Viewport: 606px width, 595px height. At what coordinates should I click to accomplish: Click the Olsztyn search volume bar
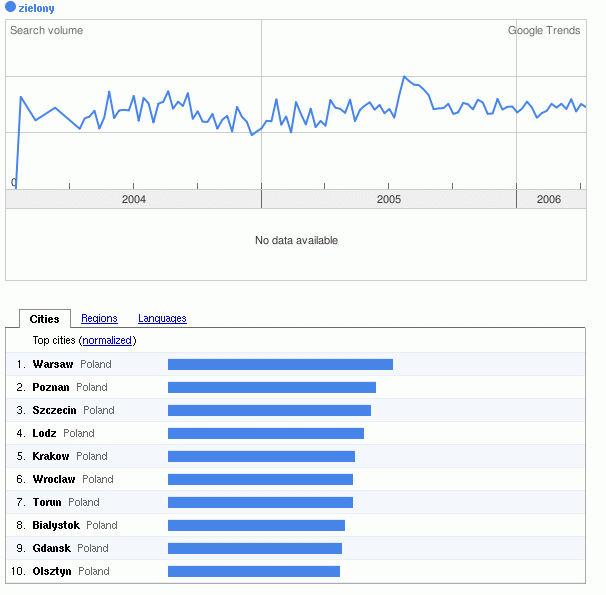pos(254,571)
